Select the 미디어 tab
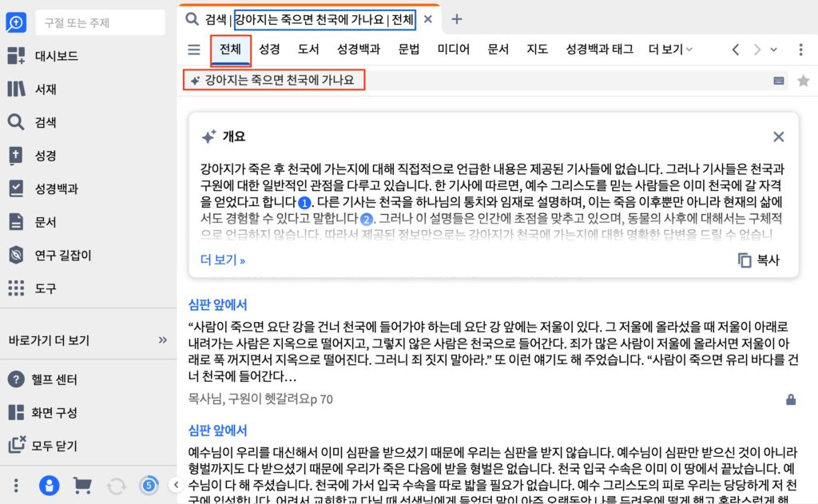Screen dimensions: 818x504 click(454, 50)
